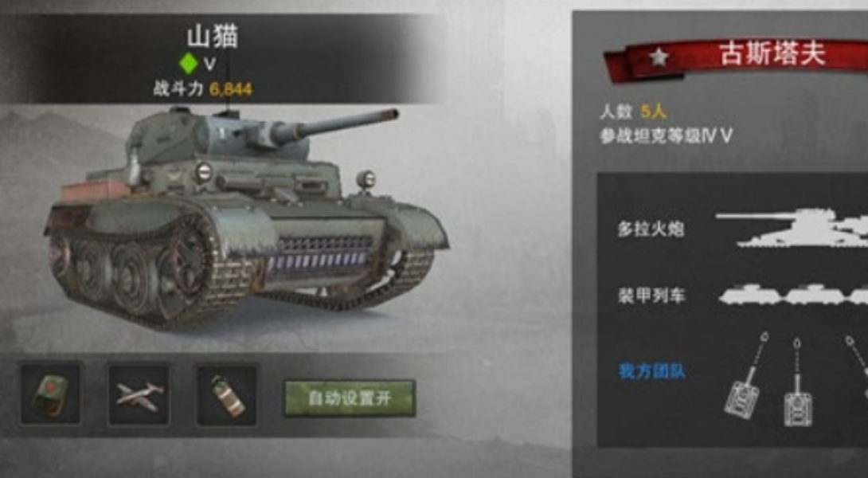Image resolution: width=868 pixels, height=478 pixels.
Task: Click the second tank icon in 我方团队
Action: [x=797, y=384]
